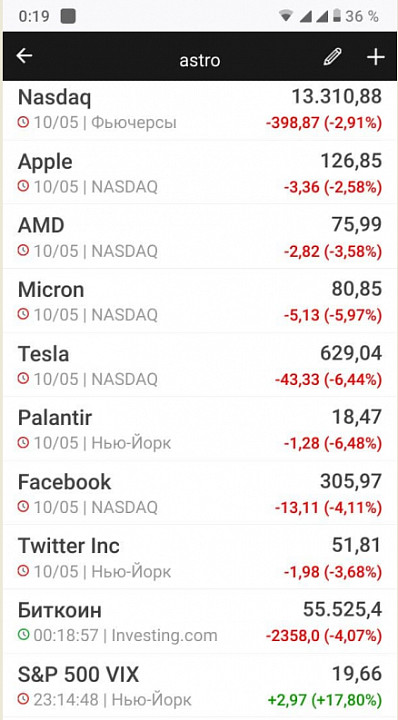Open the AMD quote entry
The width and height of the screenshot is (398, 720).
tap(199, 236)
